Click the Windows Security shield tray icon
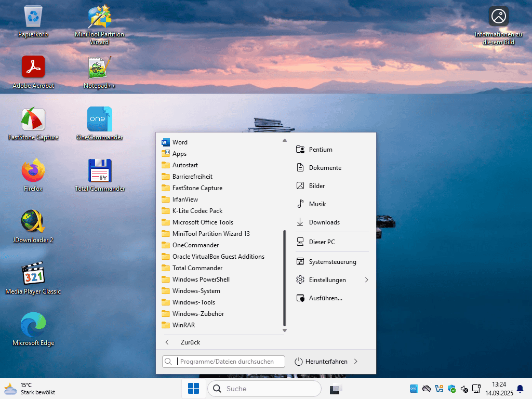532x399 pixels. point(451,389)
